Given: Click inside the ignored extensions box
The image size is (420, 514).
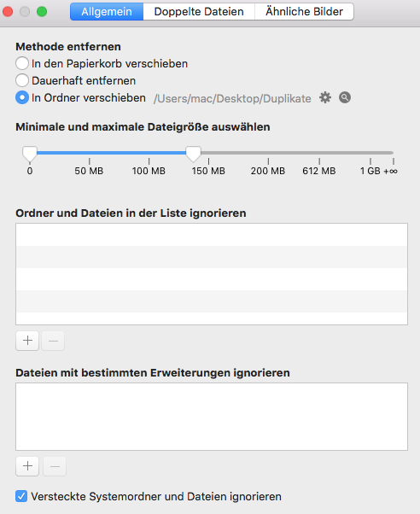Looking at the screenshot, I should point(212,417).
